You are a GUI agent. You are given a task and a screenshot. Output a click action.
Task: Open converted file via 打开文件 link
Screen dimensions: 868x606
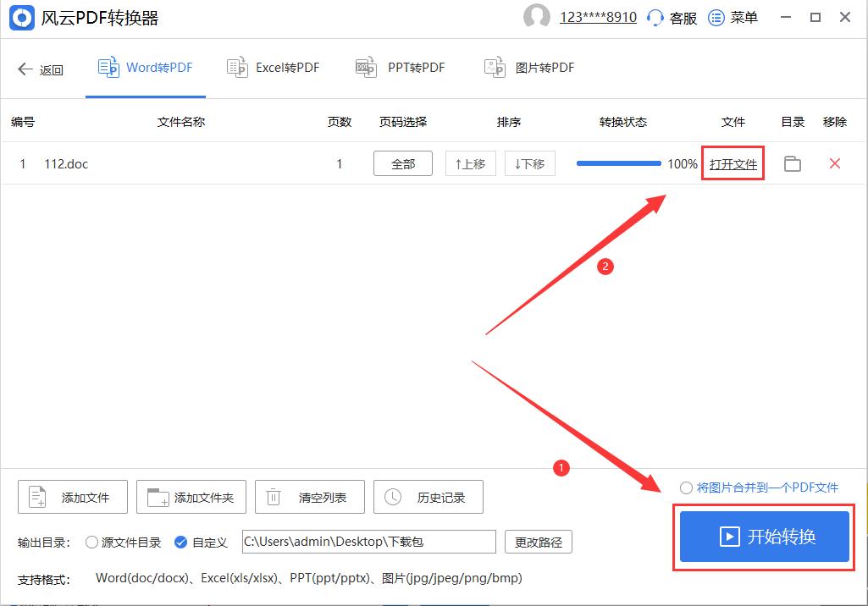point(732,163)
